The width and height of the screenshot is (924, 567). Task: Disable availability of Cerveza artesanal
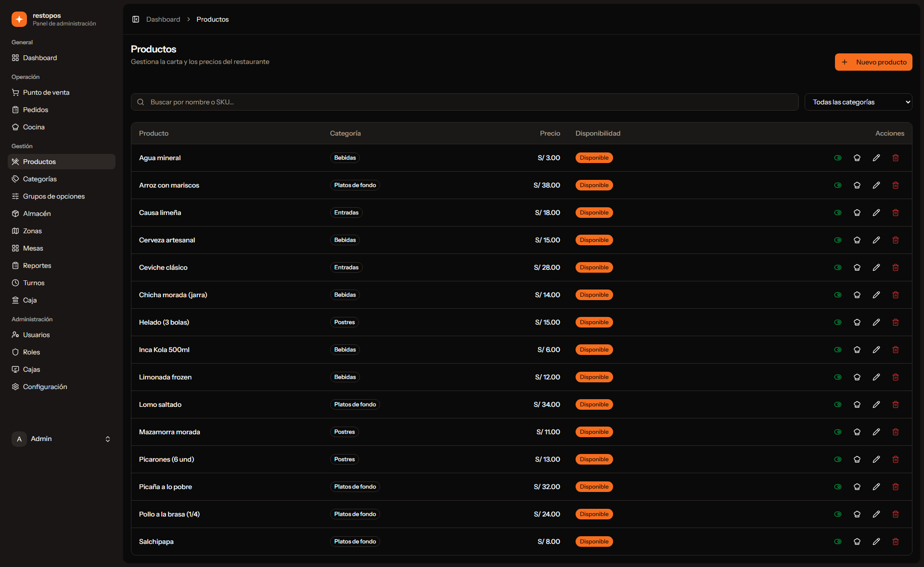coord(838,240)
